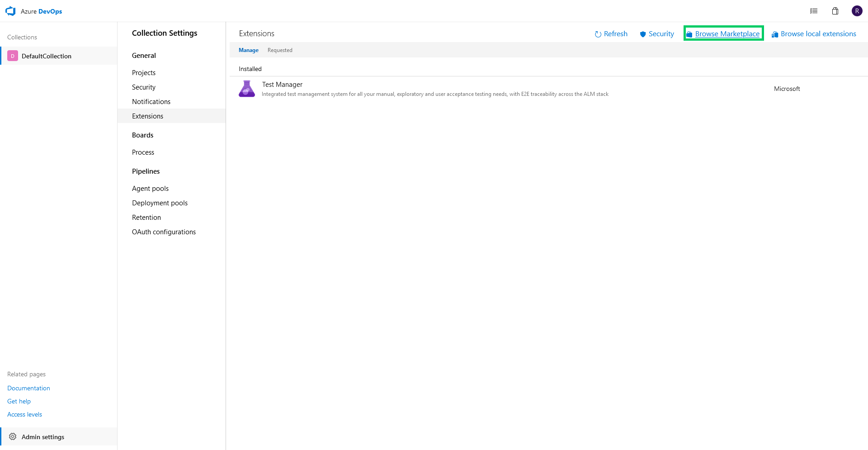The width and height of the screenshot is (868, 450).
Task: Click the Browse local extensions icon
Action: (775, 34)
